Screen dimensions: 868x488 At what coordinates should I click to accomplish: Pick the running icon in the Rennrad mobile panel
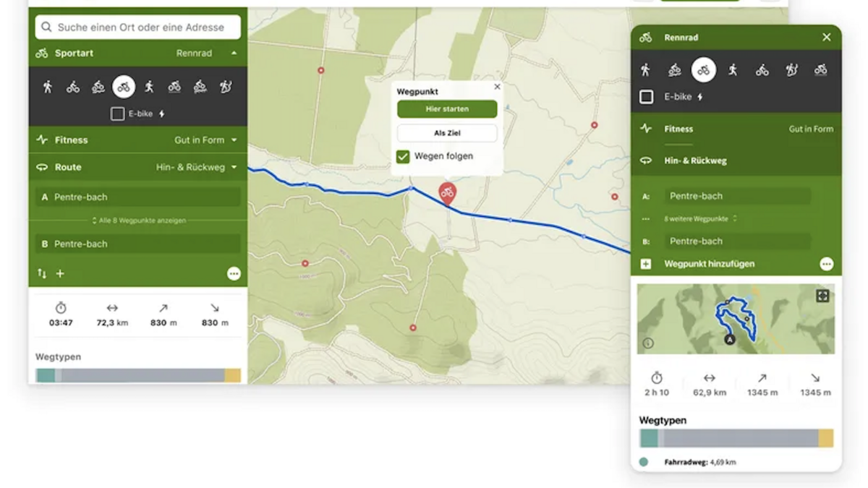point(733,70)
